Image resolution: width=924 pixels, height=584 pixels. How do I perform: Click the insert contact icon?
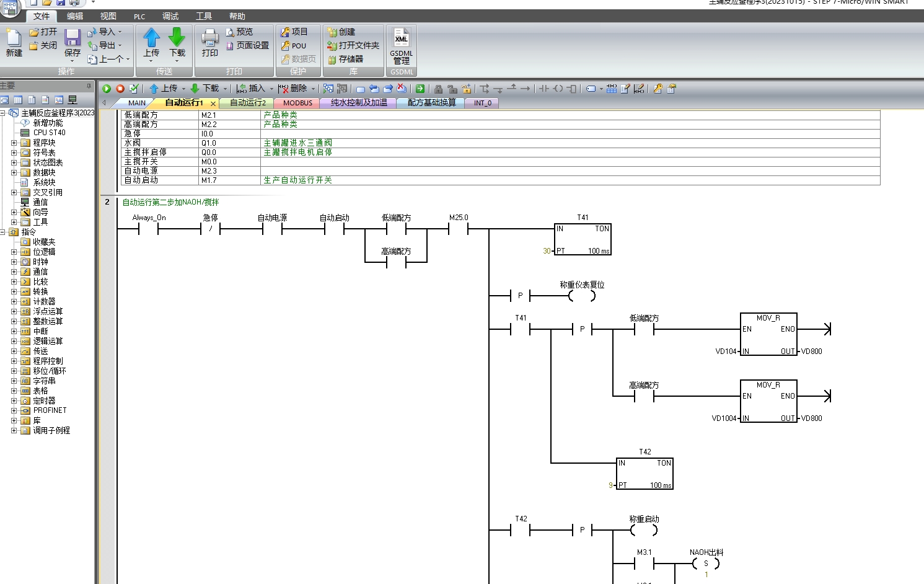544,89
